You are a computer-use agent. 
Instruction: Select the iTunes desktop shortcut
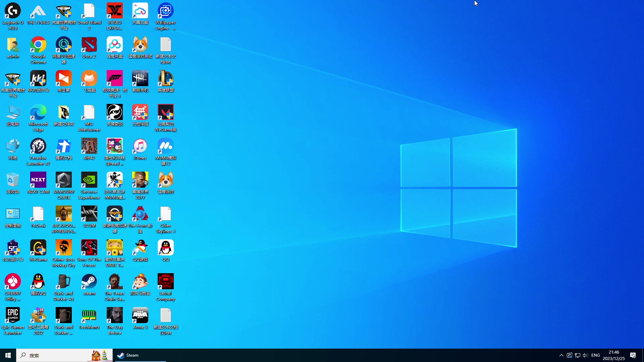tap(140, 149)
